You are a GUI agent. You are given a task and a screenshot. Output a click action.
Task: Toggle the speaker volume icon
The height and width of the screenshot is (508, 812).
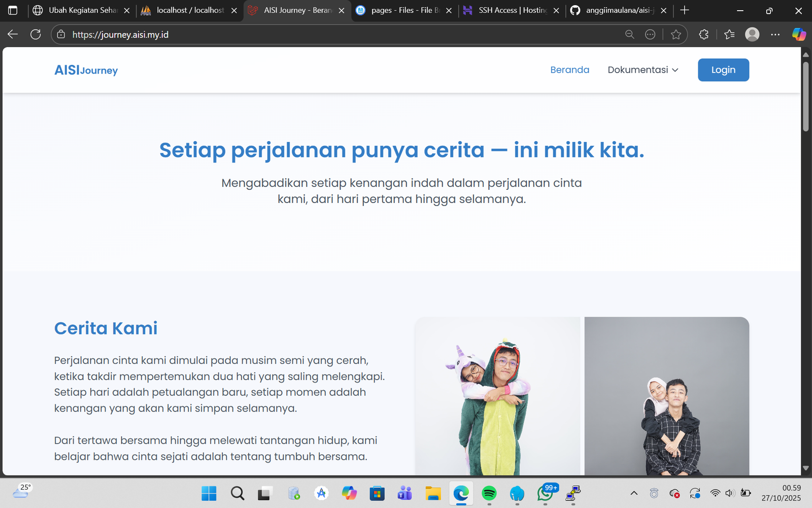point(730,492)
